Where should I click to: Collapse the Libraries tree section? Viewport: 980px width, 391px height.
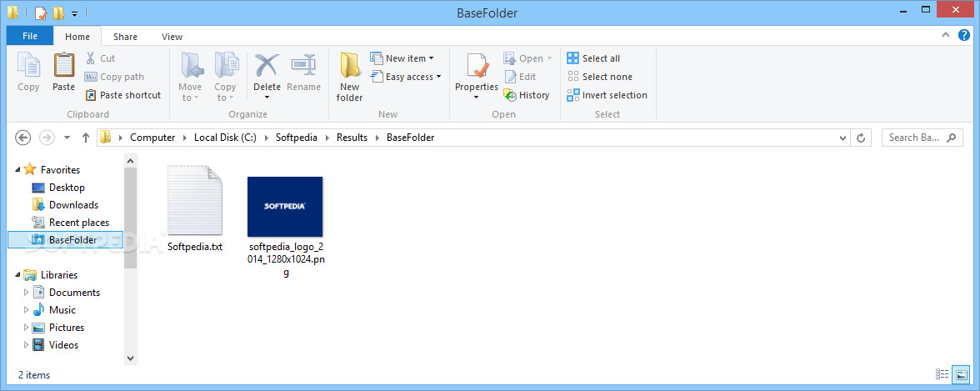[17, 275]
